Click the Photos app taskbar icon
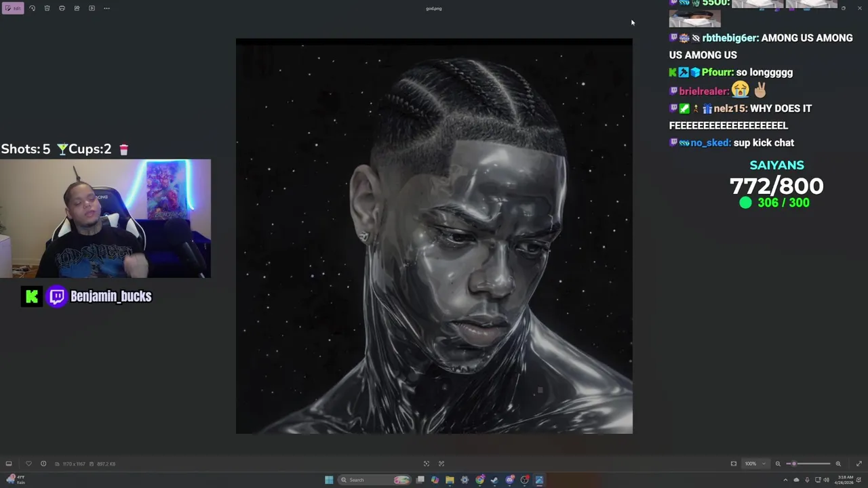Image resolution: width=868 pixels, height=488 pixels. [540, 480]
